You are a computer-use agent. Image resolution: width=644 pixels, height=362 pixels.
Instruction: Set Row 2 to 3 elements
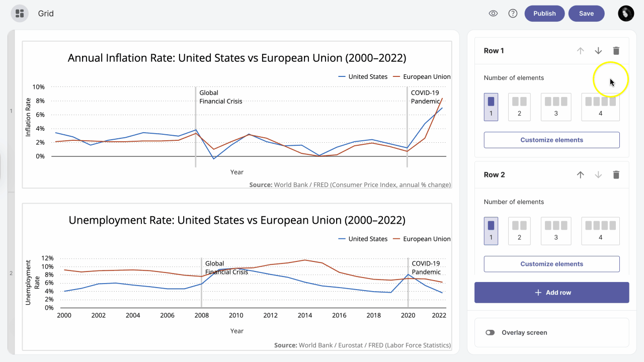(556, 231)
